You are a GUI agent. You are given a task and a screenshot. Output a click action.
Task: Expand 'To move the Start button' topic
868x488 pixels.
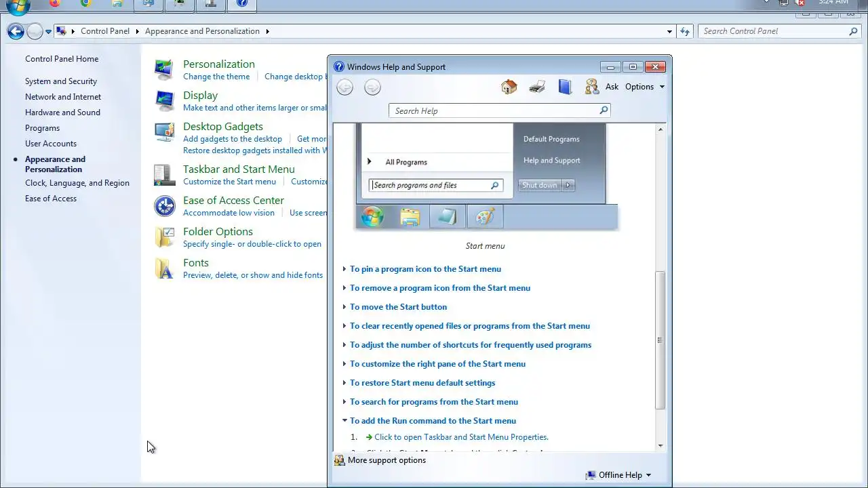point(398,307)
